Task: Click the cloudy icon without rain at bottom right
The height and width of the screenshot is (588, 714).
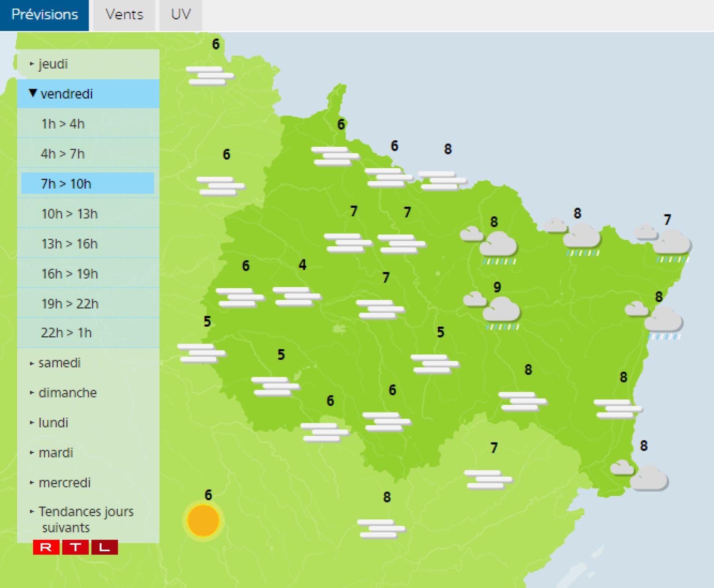Action: 640,475
